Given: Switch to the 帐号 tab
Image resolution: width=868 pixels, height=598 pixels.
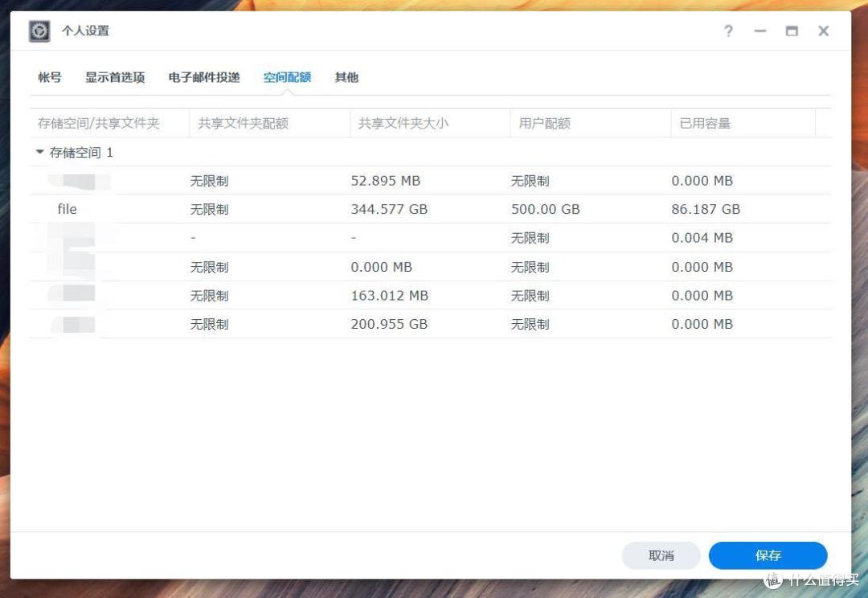Looking at the screenshot, I should click(x=50, y=77).
